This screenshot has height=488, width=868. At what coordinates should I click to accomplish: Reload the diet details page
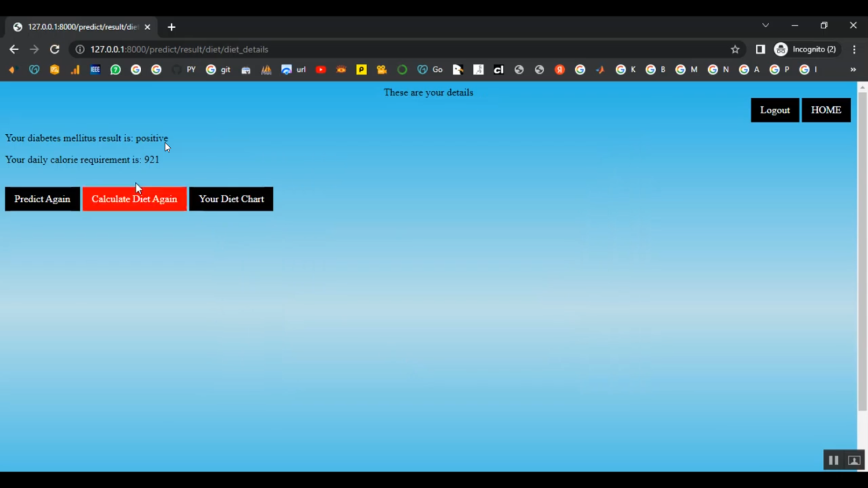[x=55, y=50]
